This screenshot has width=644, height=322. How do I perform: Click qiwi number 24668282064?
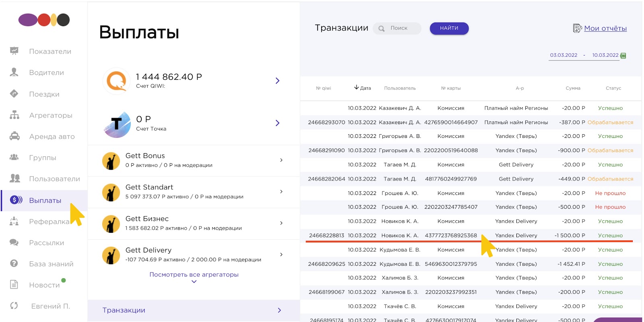pos(326,179)
